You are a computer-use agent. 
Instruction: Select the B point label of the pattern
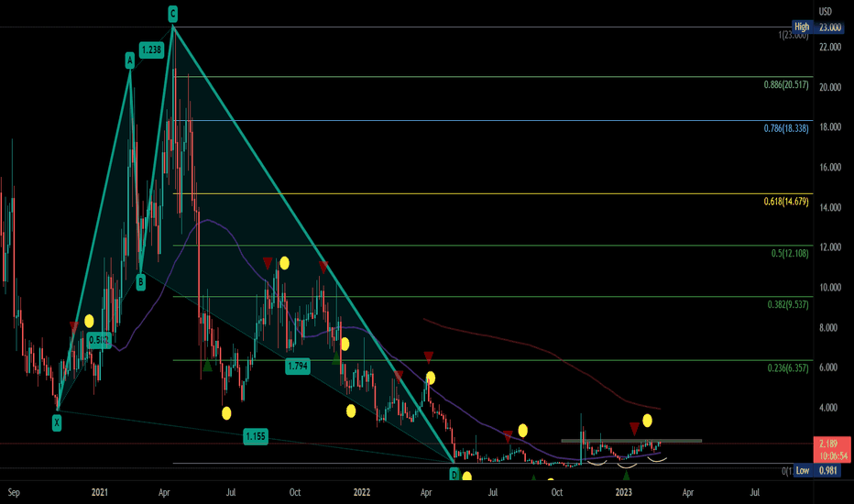(140, 281)
